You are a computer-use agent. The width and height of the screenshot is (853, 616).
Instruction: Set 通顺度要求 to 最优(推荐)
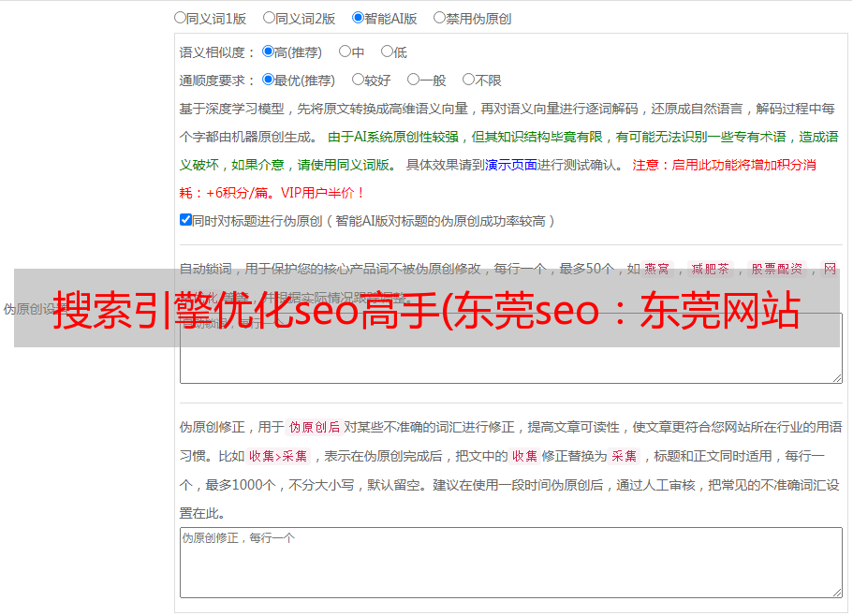click(x=268, y=80)
